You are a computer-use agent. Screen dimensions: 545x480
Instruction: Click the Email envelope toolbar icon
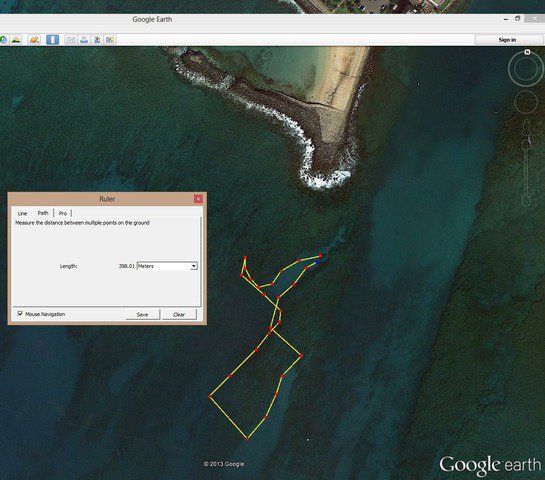(x=71, y=40)
